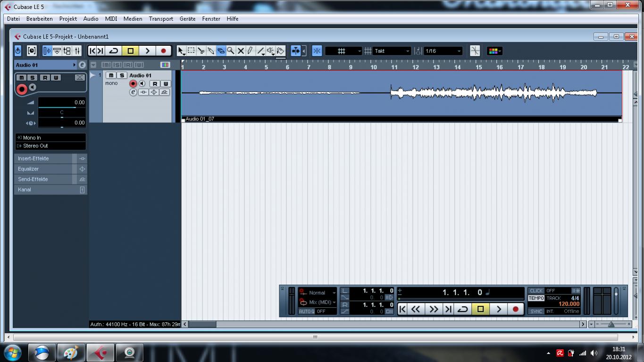Viewport: 644px width, 362px height.
Task: Expand the Insert-Effekte inspector section
Action: (50, 159)
